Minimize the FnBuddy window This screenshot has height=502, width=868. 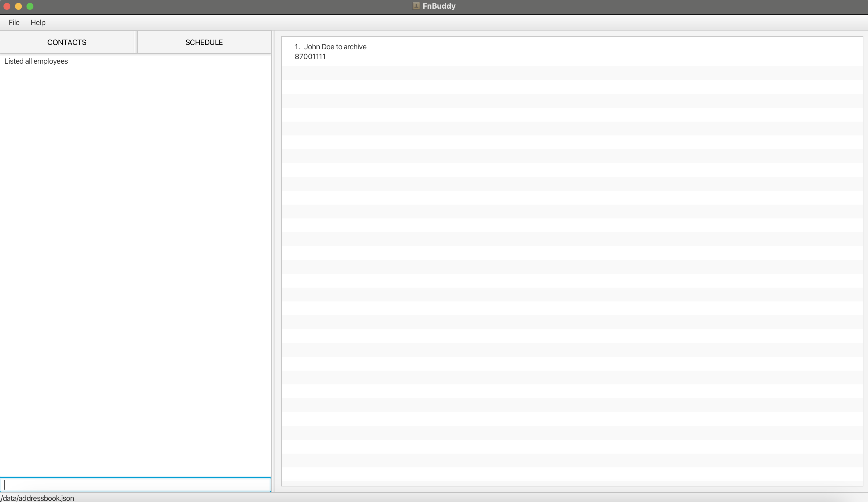tap(19, 6)
